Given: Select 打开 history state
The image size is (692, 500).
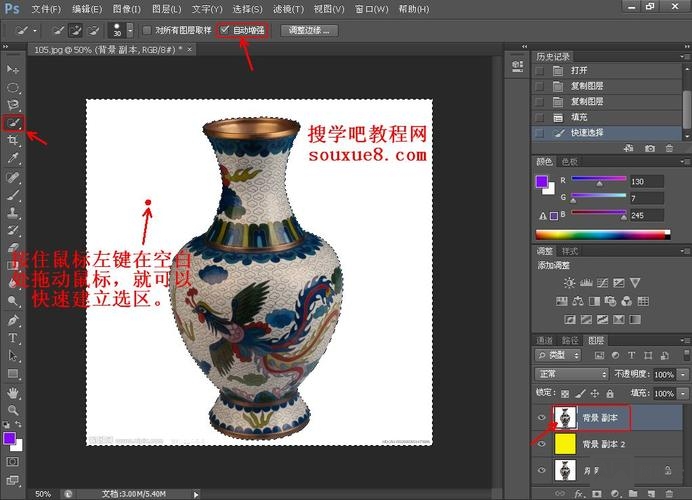Looking at the screenshot, I should tap(608, 71).
